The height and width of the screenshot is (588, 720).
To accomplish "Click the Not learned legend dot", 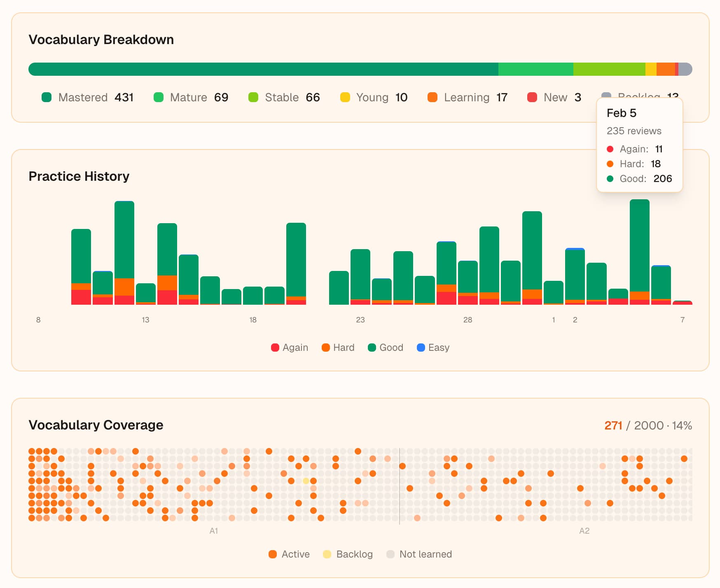I will pyautogui.click(x=390, y=554).
